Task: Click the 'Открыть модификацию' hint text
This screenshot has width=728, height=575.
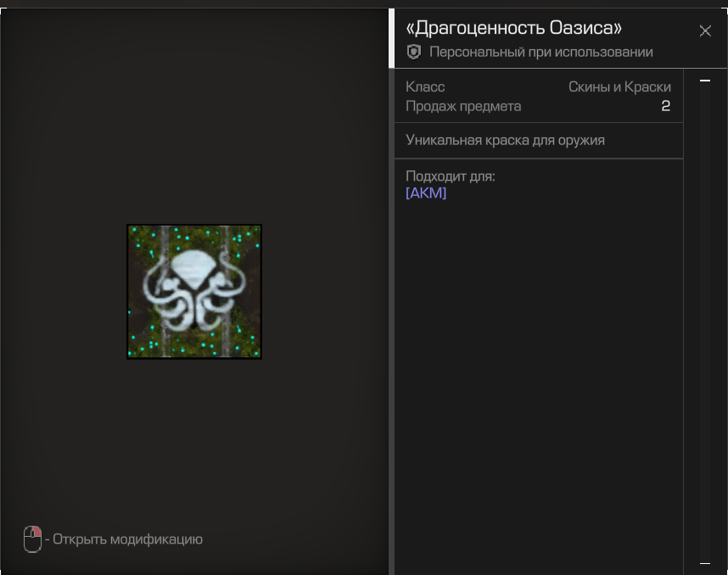Action: coord(127,539)
